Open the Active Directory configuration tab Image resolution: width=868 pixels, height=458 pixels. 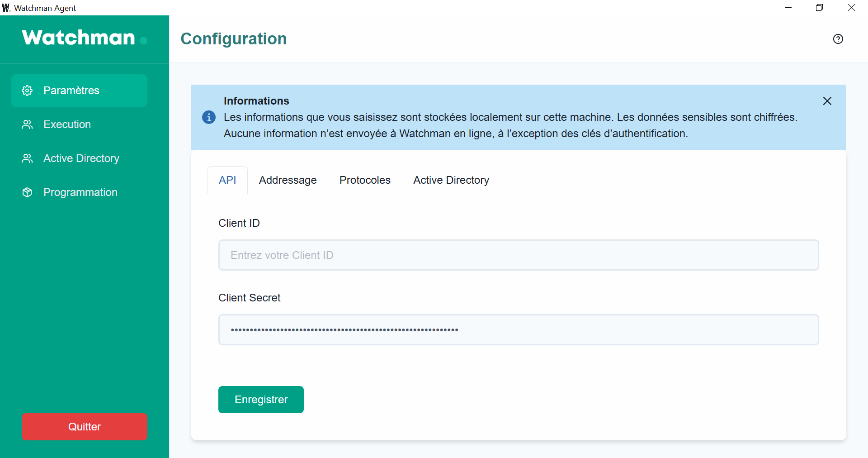[451, 180]
